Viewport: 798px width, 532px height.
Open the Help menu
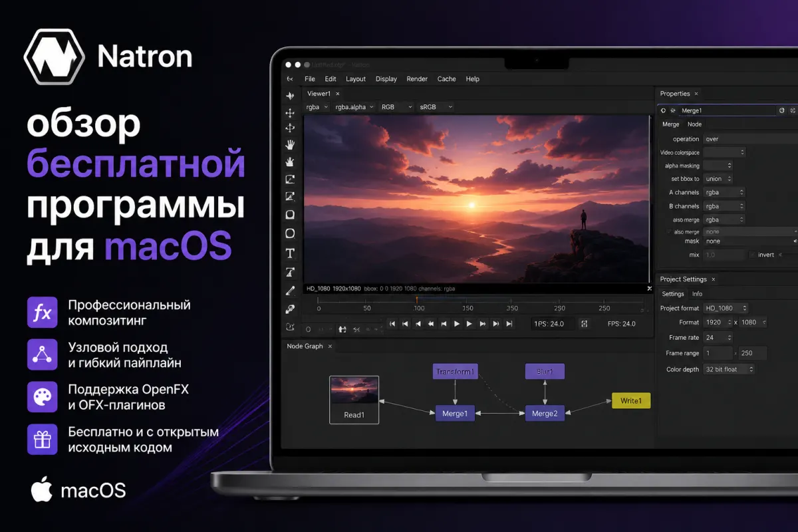[473, 78]
